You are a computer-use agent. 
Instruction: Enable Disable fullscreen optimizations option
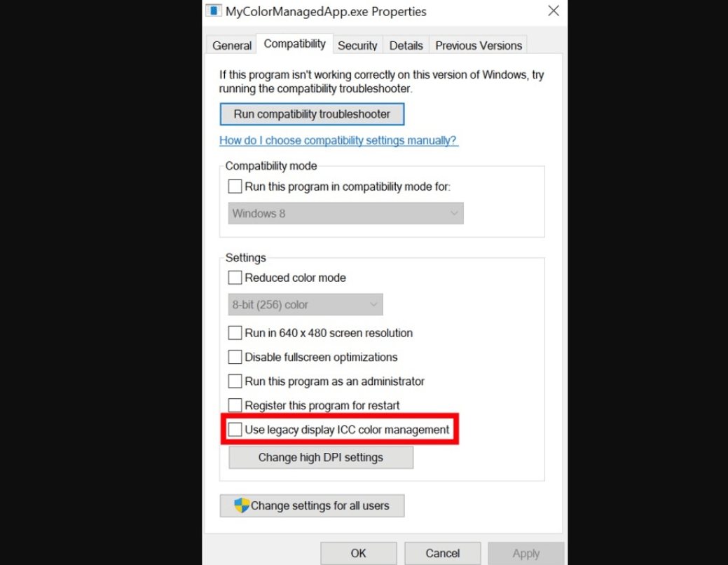point(235,357)
